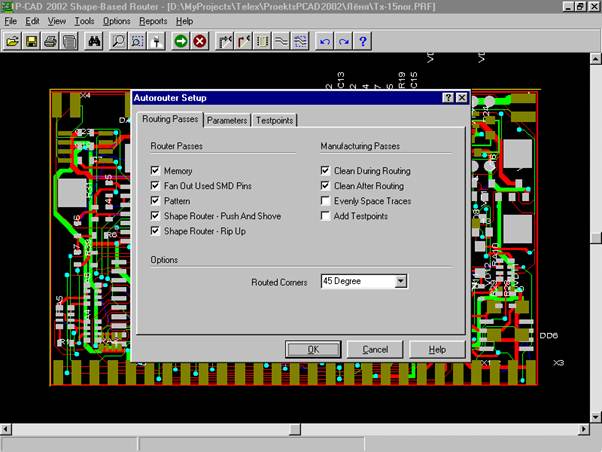This screenshot has height=452, width=602.
Task: Expand the Routed Corners dropdown
Action: [400, 282]
